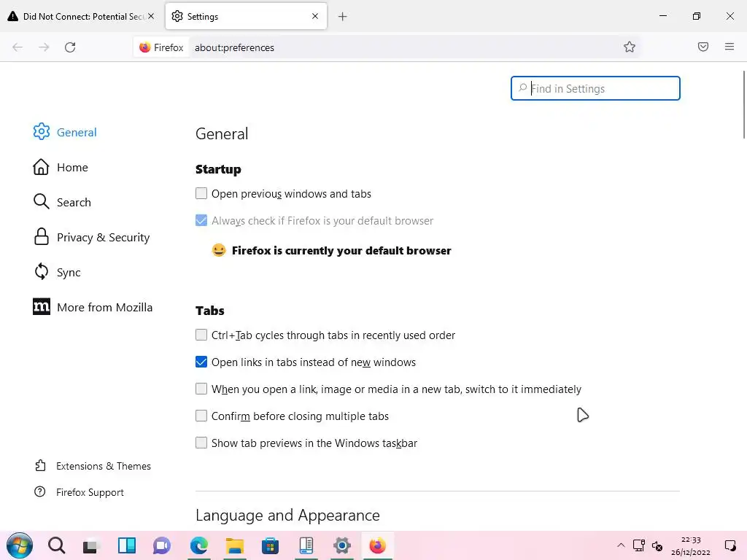Image resolution: width=747 pixels, height=560 pixels.
Task: Click the Mozilla 'm' logo icon
Action: tap(42, 307)
